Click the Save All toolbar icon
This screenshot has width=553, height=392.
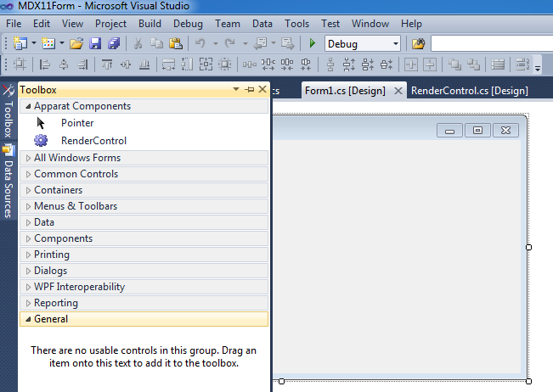(x=114, y=43)
